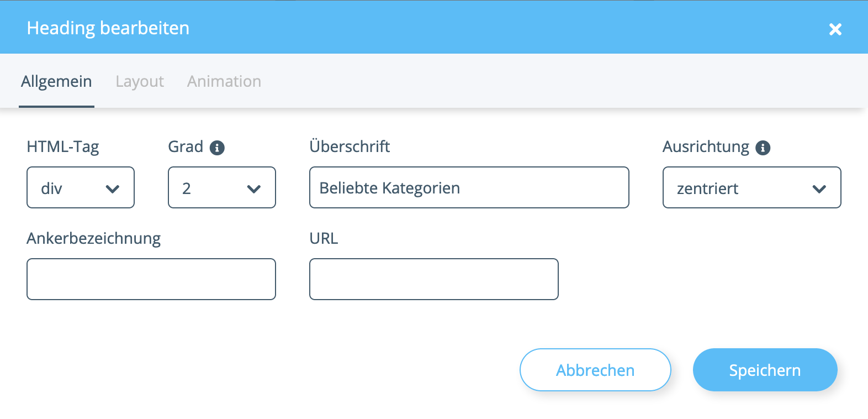868x419 pixels.
Task: Click the Ausrichtung label text
Action: pos(706,147)
